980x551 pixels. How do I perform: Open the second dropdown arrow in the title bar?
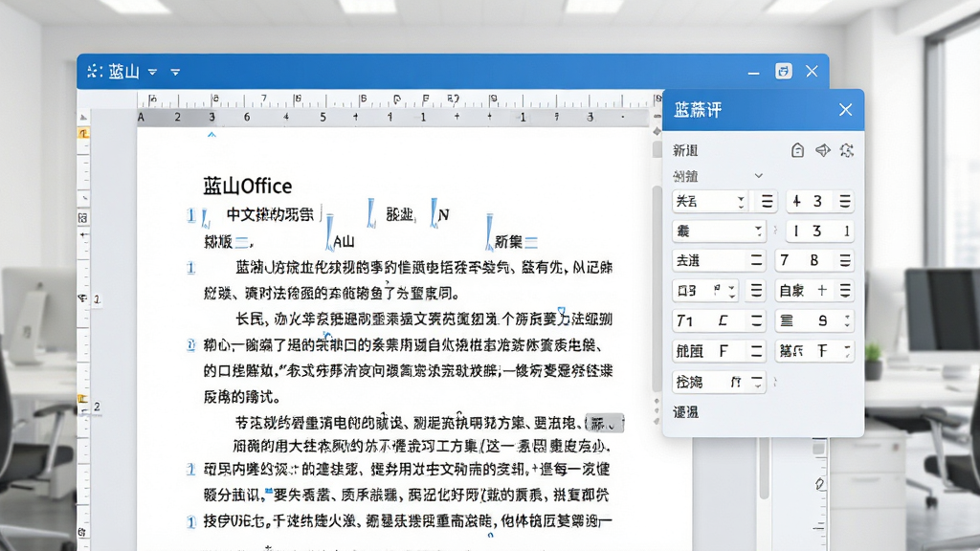[x=176, y=73]
